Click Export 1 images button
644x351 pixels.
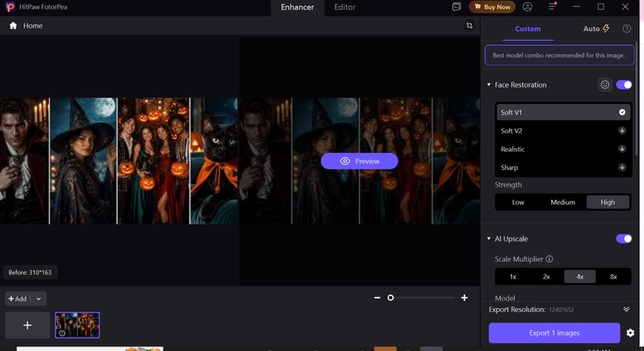(554, 333)
